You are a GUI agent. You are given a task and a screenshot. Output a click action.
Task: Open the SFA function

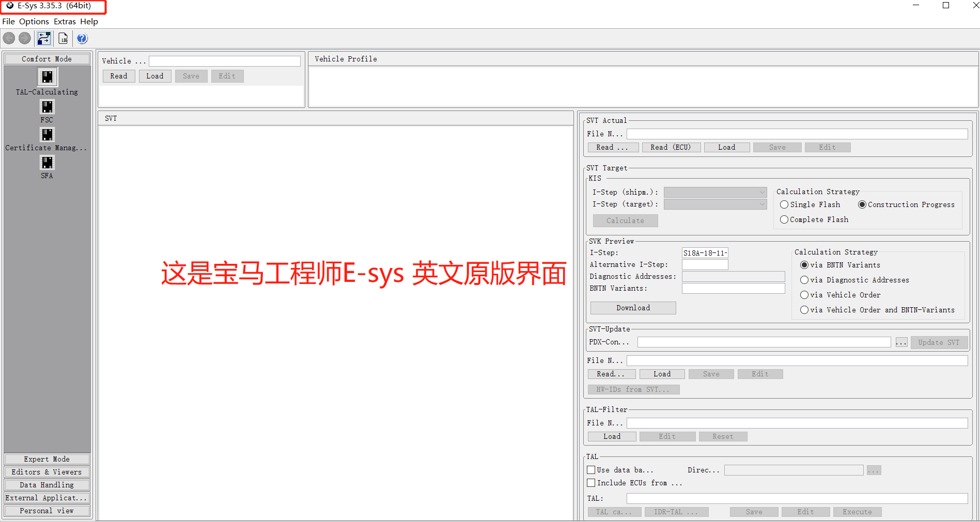pos(46,163)
